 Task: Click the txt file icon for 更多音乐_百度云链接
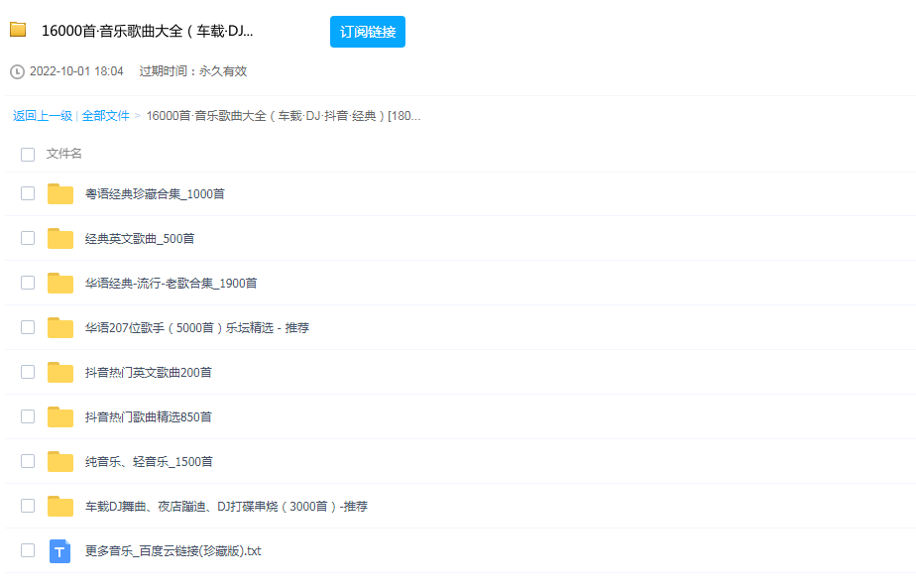pyautogui.click(x=60, y=551)
